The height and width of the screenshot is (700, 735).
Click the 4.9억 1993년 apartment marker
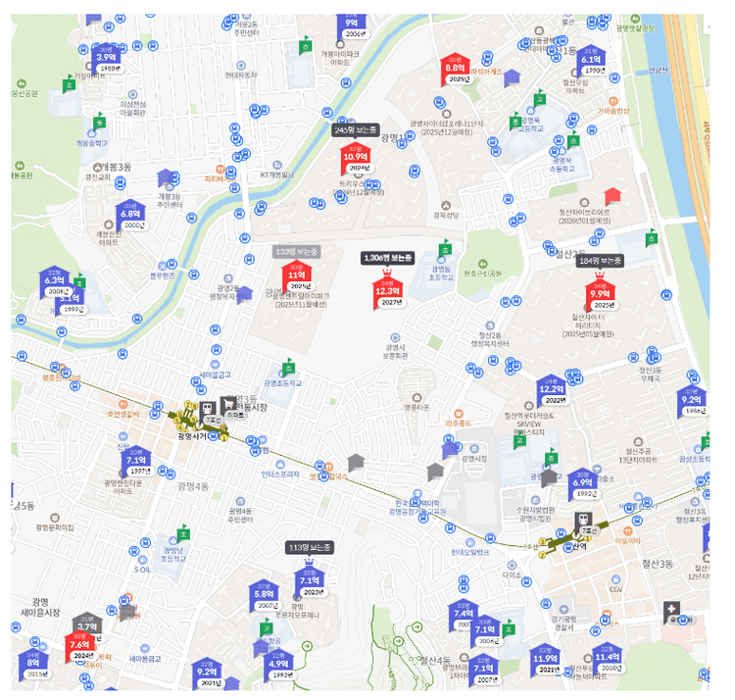[x=278, y=665]
